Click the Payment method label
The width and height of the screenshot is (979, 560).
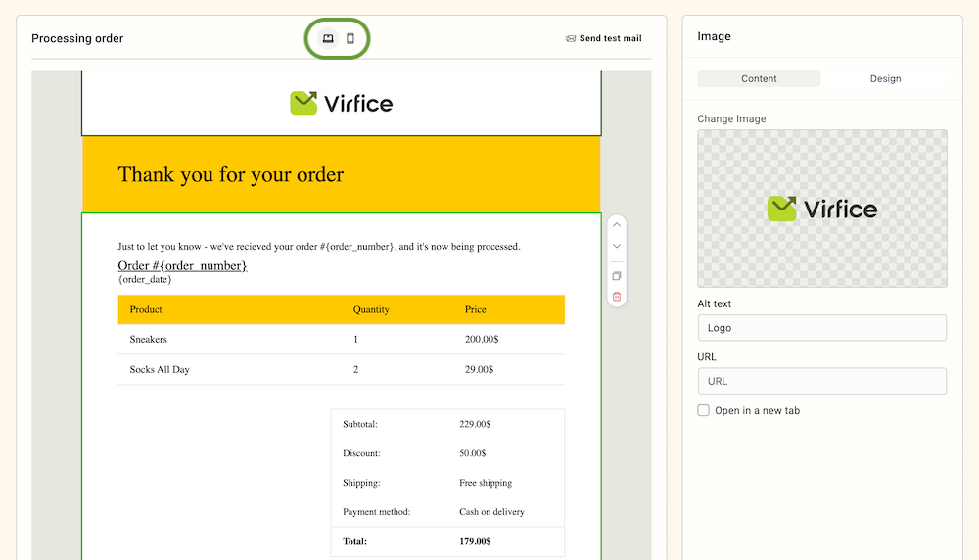(x=377, y=512)
